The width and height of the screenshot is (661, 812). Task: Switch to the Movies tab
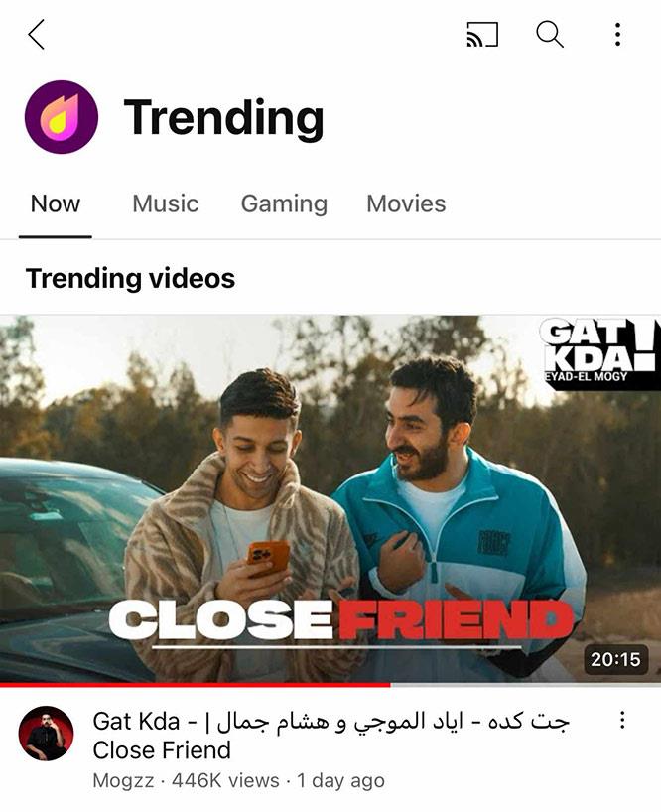pyautogui.click(x=406, y=203)
